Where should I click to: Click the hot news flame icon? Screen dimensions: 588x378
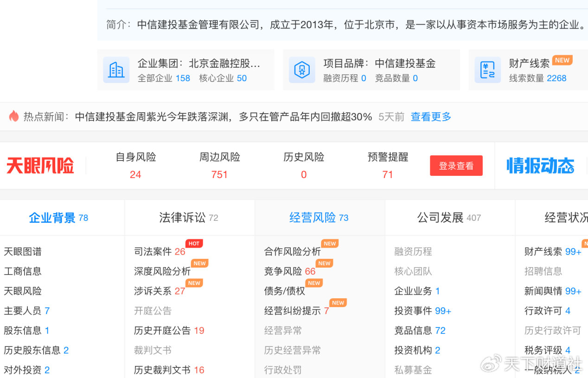pyautogui.click(x=14, y=116)
